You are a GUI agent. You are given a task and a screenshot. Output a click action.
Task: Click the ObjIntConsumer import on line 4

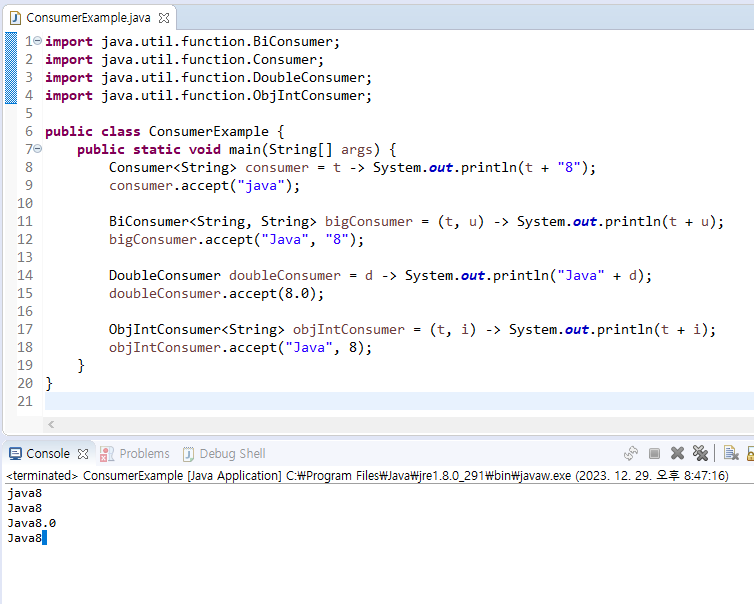click(208, 95)
